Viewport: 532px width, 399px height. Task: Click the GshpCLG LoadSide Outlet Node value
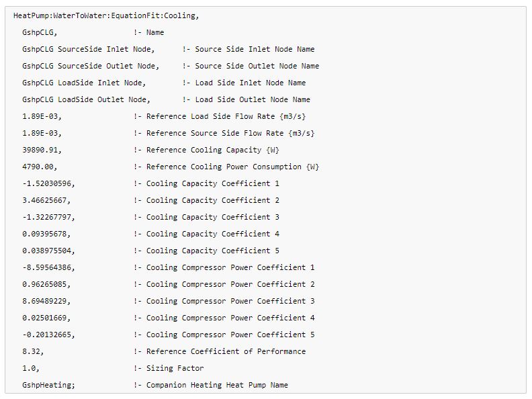[x=86, y=99]
